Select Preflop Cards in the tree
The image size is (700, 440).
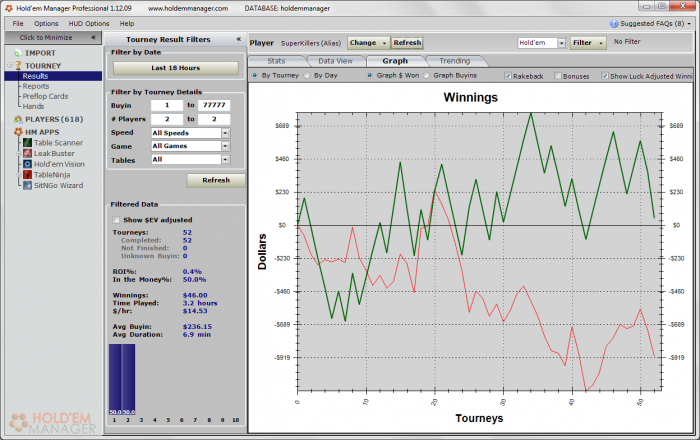click(45, 96)
